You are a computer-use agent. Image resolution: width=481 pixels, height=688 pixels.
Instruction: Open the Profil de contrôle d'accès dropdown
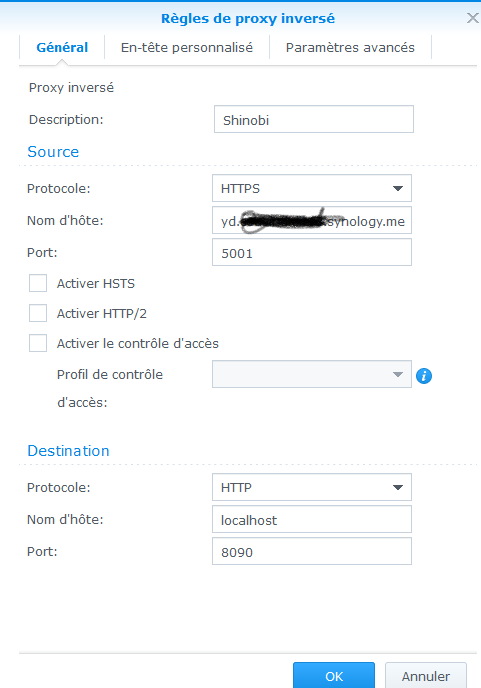(312, 374)
